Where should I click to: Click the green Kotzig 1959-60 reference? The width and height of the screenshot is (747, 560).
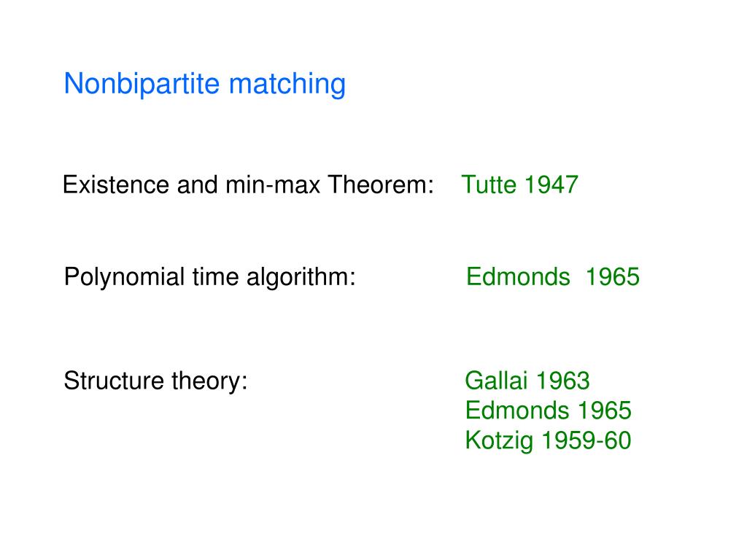[x=549, y=440]
